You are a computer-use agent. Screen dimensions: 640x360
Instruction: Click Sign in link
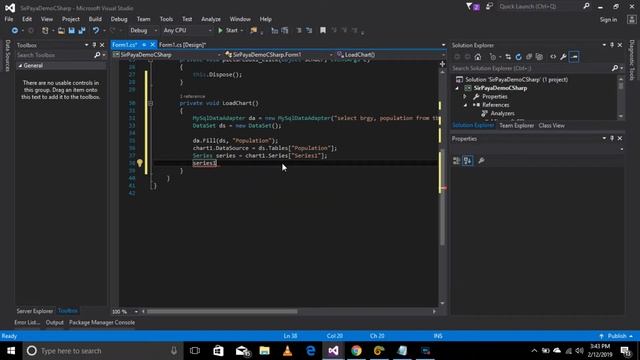pyautogui.click(x=608, y=20)
